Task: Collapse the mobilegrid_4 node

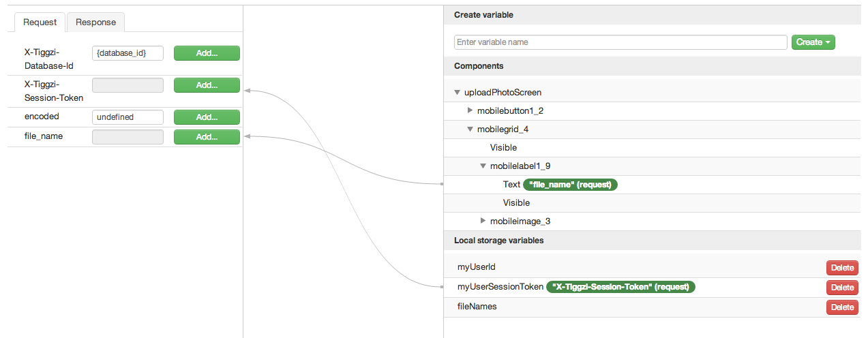Action: [x=470, y=129]
